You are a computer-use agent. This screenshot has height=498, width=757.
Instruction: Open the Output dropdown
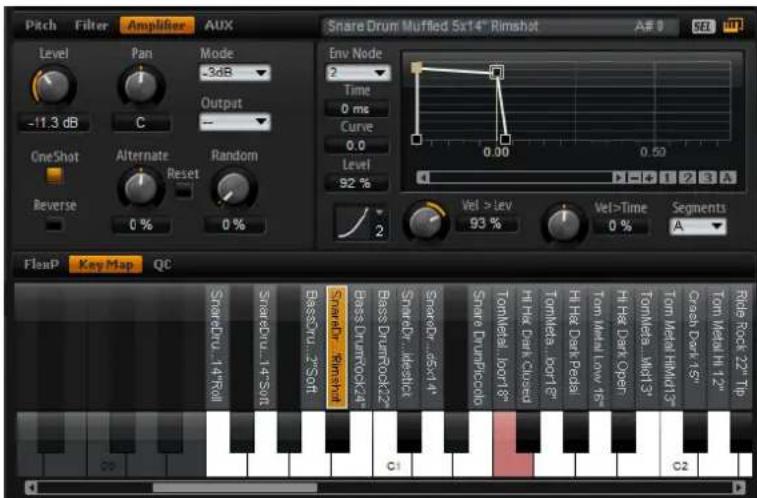click(x=235, y=122)
